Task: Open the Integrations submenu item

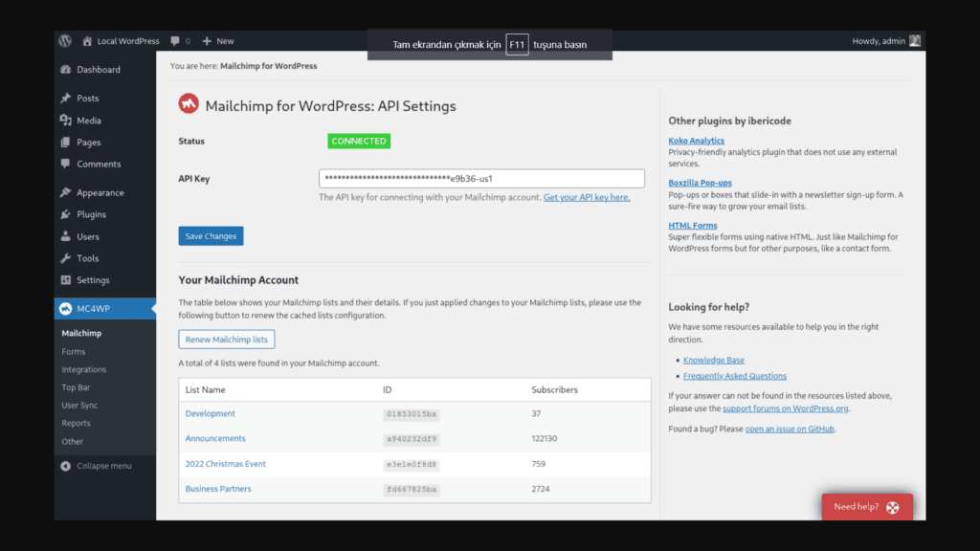Action: click(x=84, y=370)
